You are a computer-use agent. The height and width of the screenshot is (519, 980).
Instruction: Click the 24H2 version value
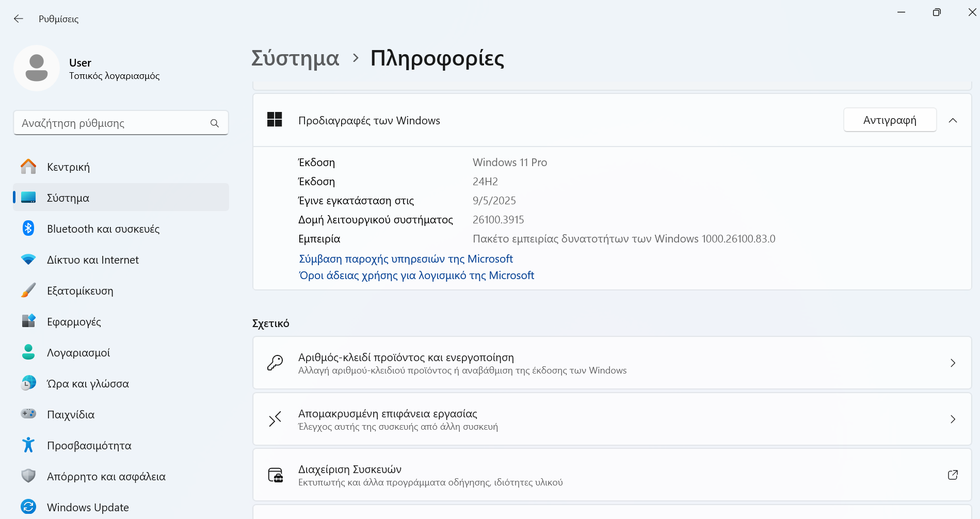click(x=485, y=182)
